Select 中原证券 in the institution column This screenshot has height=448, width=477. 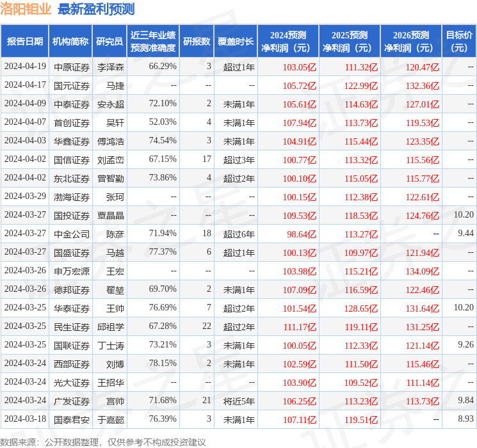tap(72, 67)
